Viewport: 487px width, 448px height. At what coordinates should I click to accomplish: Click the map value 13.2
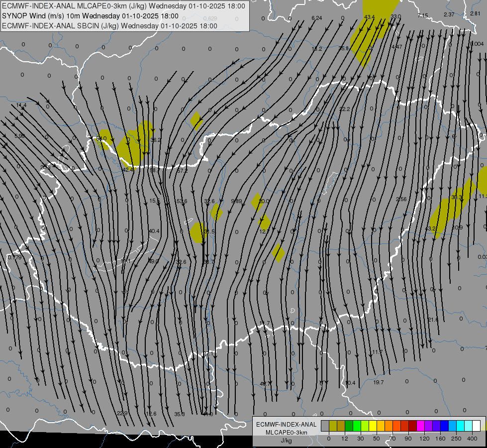point(317,49)
